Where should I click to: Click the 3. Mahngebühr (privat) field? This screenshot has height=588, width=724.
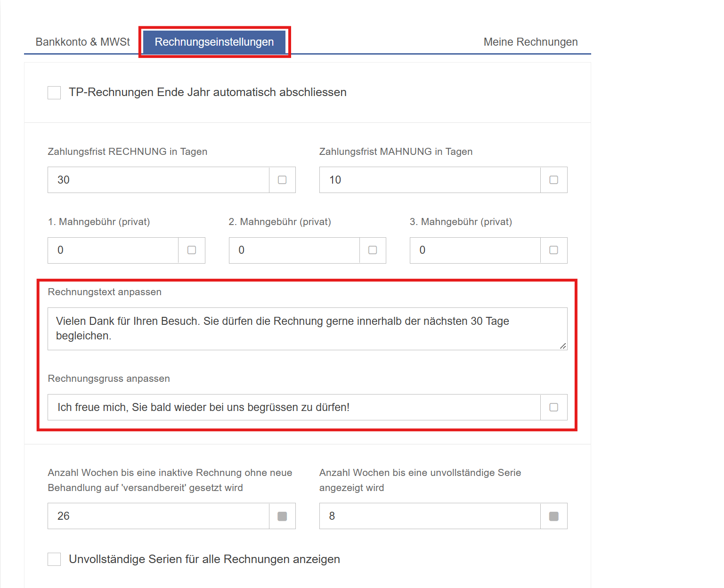(475, 250)
